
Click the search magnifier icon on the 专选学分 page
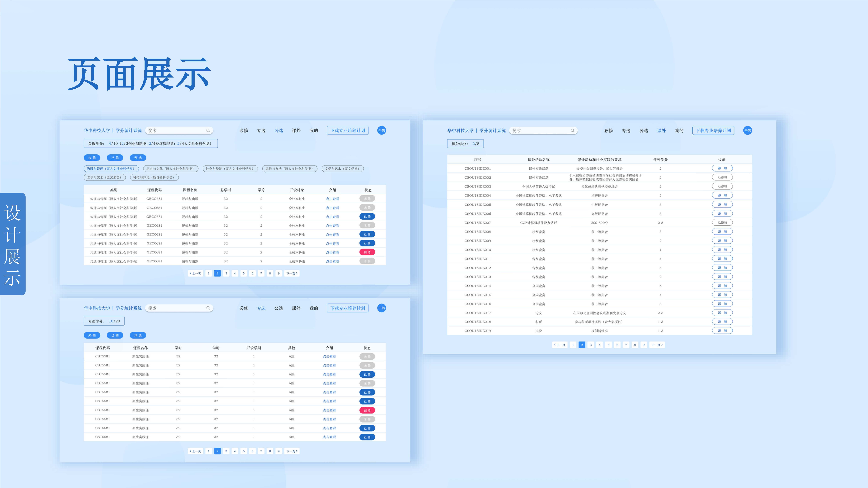point(208,308)
